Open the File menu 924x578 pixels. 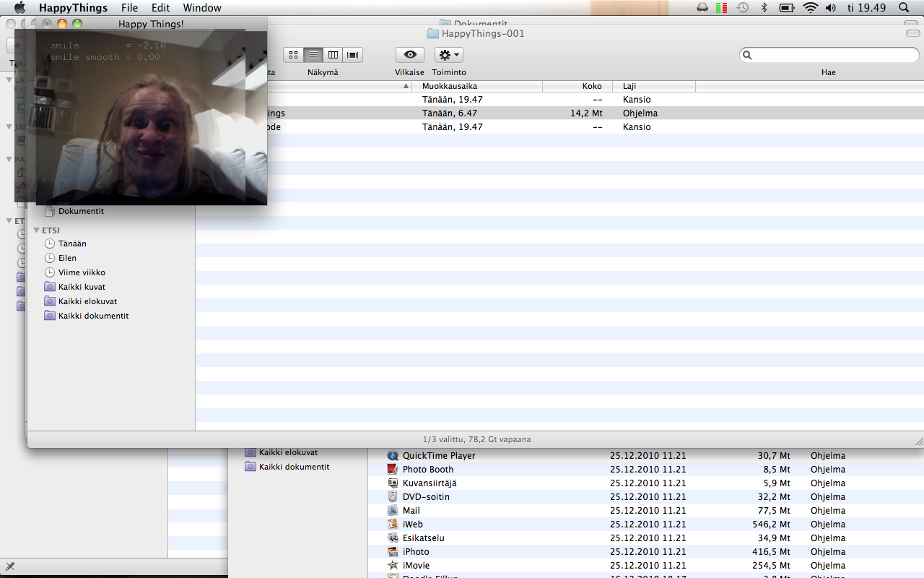coord(129,8)
